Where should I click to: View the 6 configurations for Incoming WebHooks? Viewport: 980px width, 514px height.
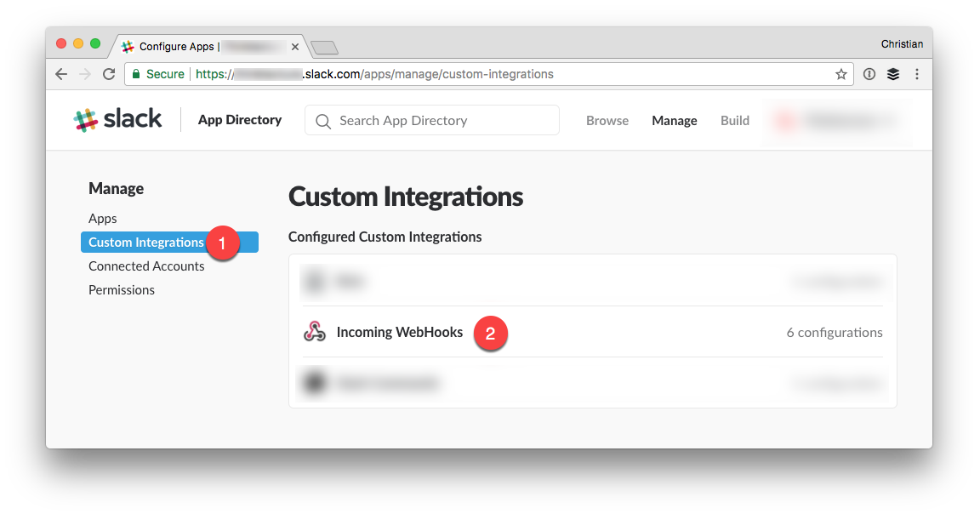point(835,333)
